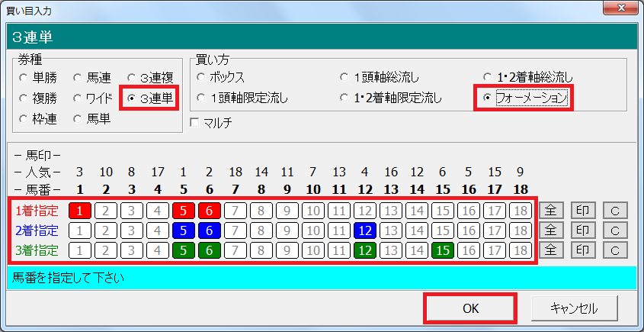
Task: Apply marks to the 2着指定 row with 印
Action: (x=583, y=230)
